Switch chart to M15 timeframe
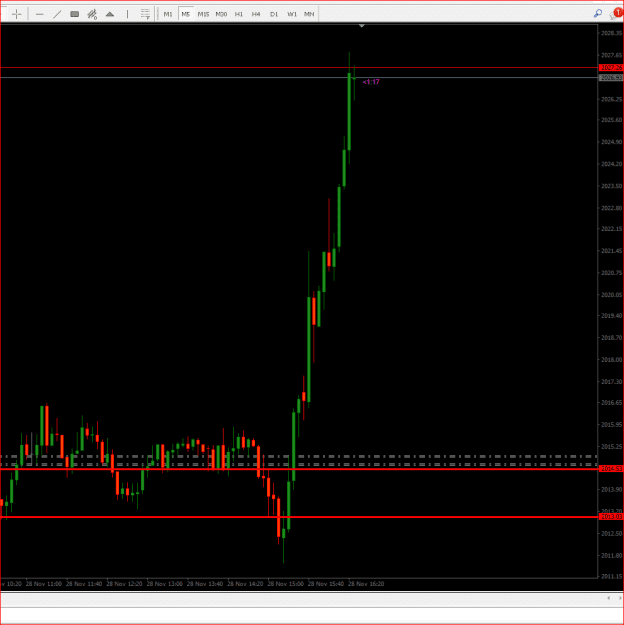This screenshot has width=624, height=625. 203,14
